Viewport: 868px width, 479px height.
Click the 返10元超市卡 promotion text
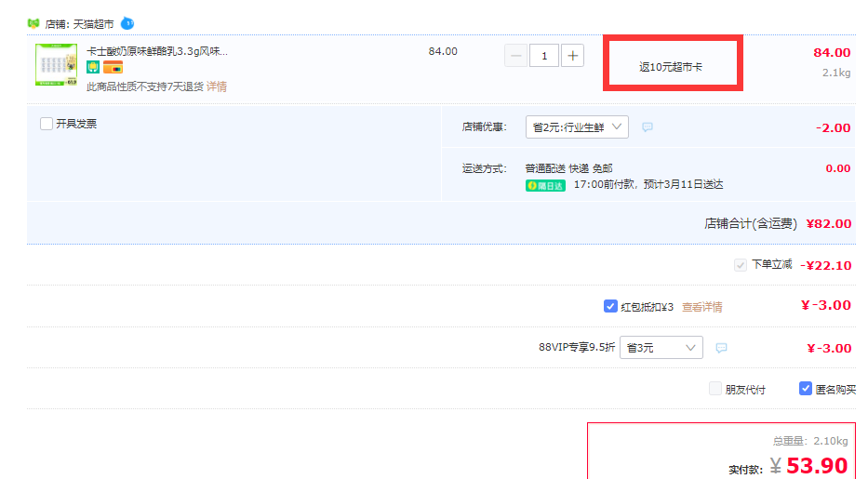click(x=671, y=67)
